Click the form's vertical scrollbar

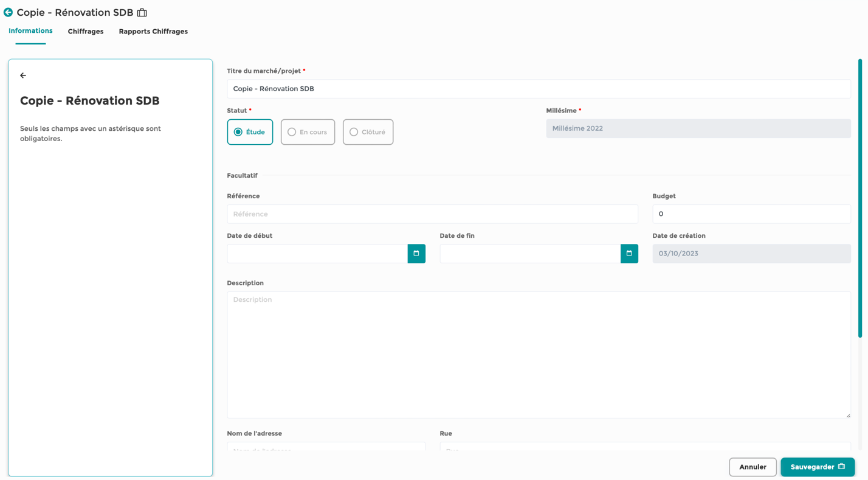[860, 198]
